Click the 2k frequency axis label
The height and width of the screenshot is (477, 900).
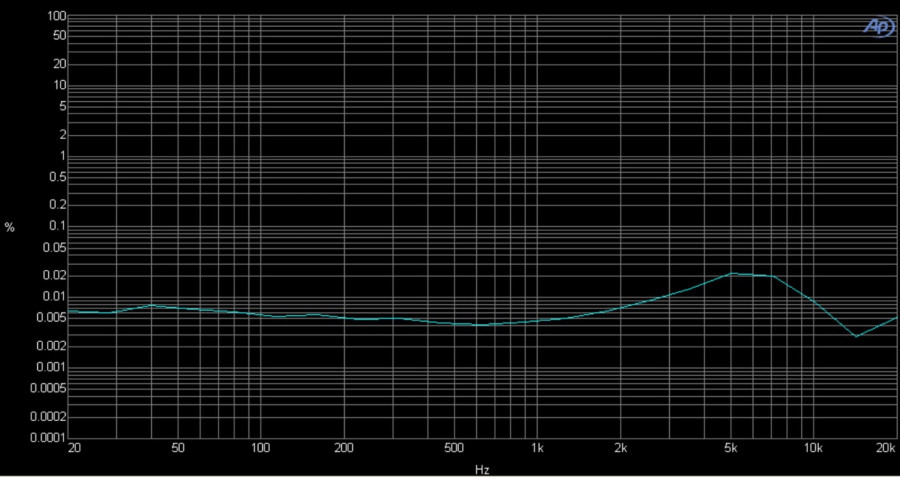pyautogui.click(x=621, y=451)
